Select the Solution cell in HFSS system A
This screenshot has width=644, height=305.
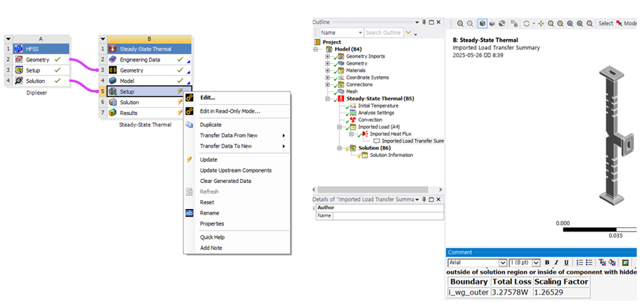pyautogui.click(x=40, y=81)
